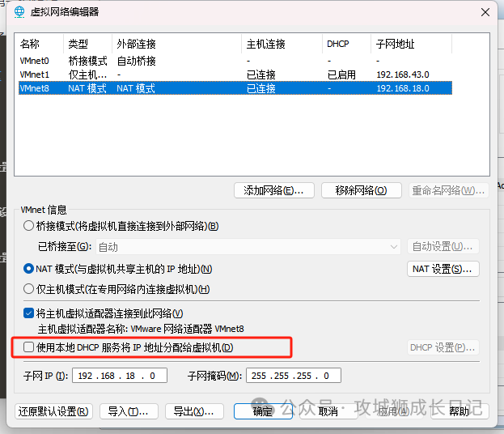This screenshot has width=504, height=434.
Task: Uncheck connect host virtual adapter checkbox
Action: tap(28, 313)
